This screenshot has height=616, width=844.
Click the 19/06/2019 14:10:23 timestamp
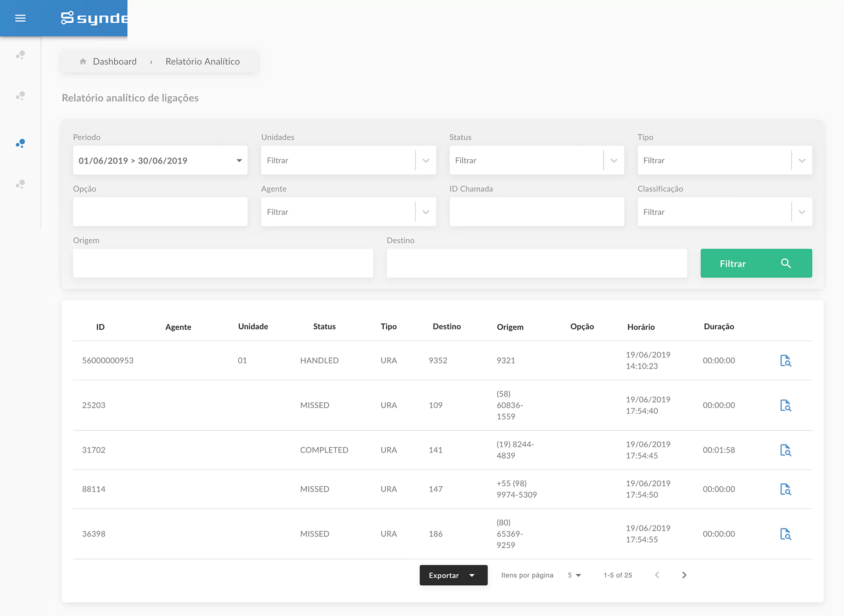[648, 360]
